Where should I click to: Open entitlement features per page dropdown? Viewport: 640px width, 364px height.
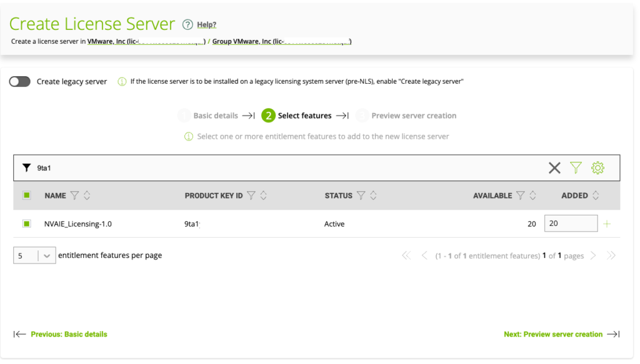(34, 255)
